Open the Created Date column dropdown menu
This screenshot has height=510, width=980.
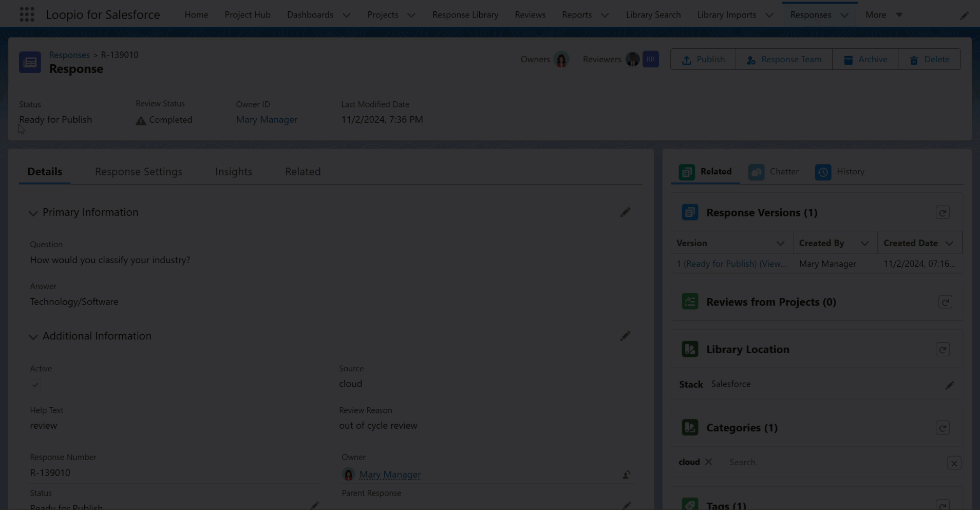tap(949, 244)
